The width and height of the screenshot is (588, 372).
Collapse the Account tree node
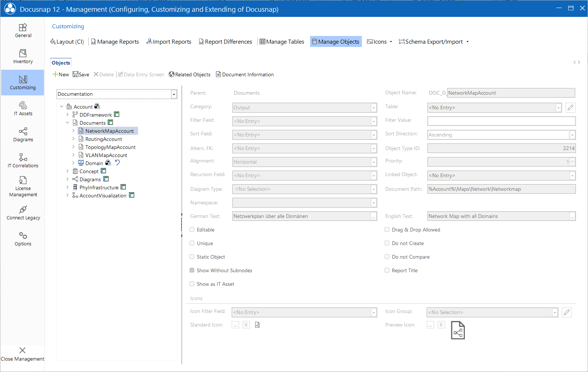click(62, 107)
